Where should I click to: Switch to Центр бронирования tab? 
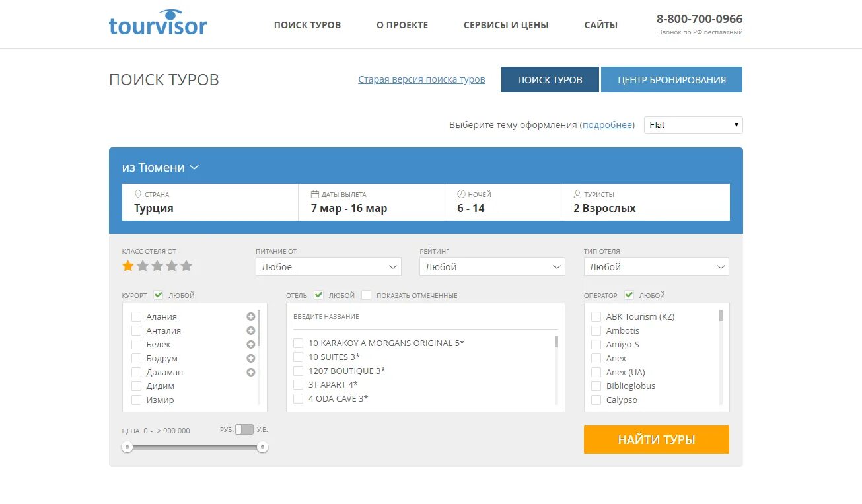click(x=672, y=79)
